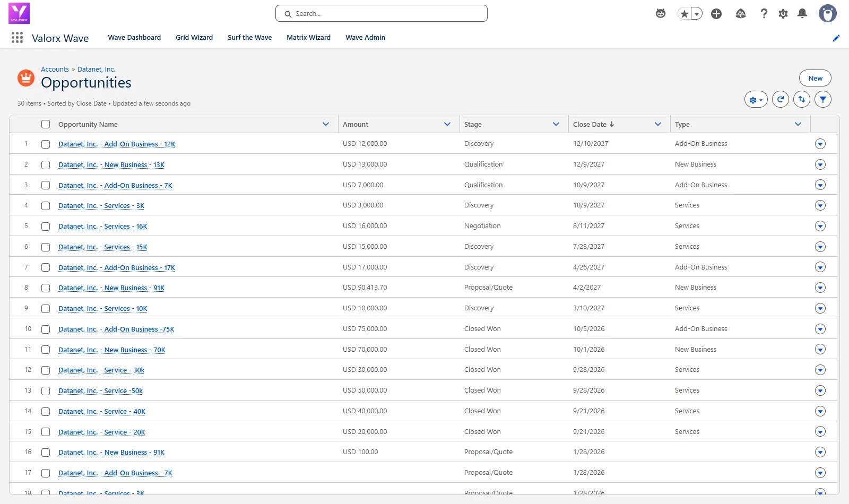Open the Global Actions plus icon
849x504 pixels.
716,14
